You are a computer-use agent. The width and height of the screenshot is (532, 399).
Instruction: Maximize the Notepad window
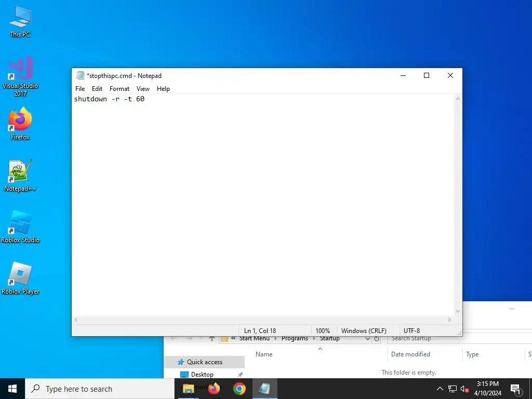(x=427, y=76)
